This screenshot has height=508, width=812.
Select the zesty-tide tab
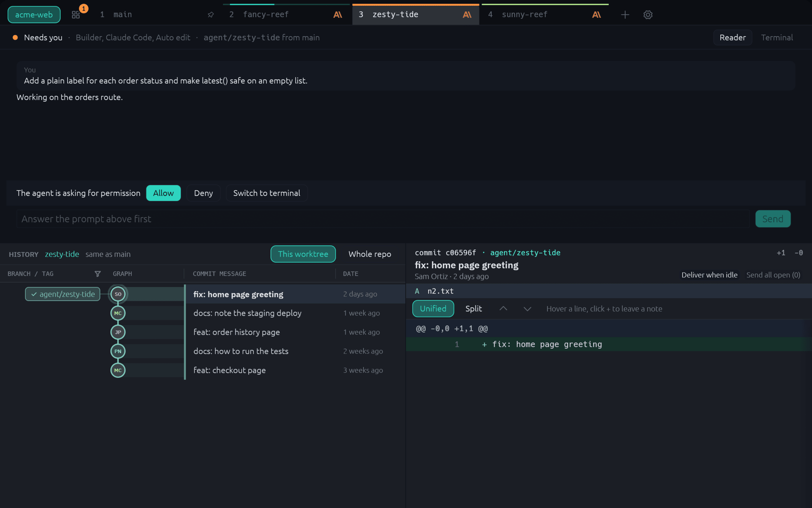(x=416, y=14)
